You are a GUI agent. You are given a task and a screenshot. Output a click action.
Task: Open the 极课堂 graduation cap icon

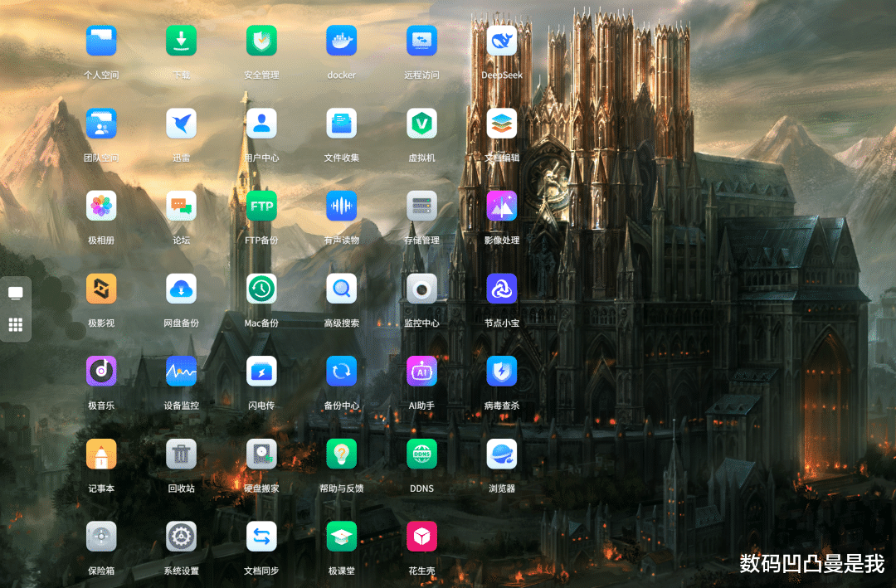click(342, 536)
